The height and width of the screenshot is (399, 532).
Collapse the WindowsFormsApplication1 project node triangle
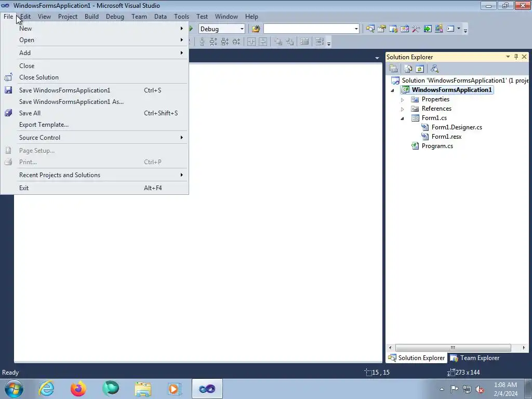coord(393,90)
